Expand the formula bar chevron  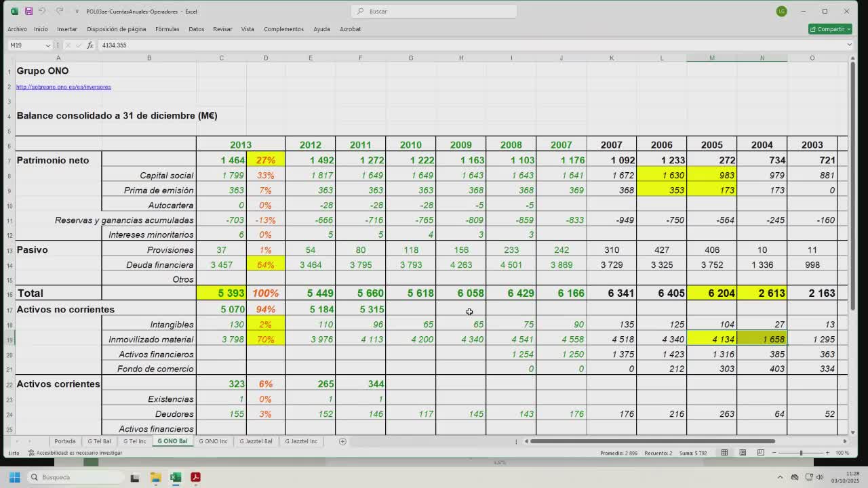[849, 45]
